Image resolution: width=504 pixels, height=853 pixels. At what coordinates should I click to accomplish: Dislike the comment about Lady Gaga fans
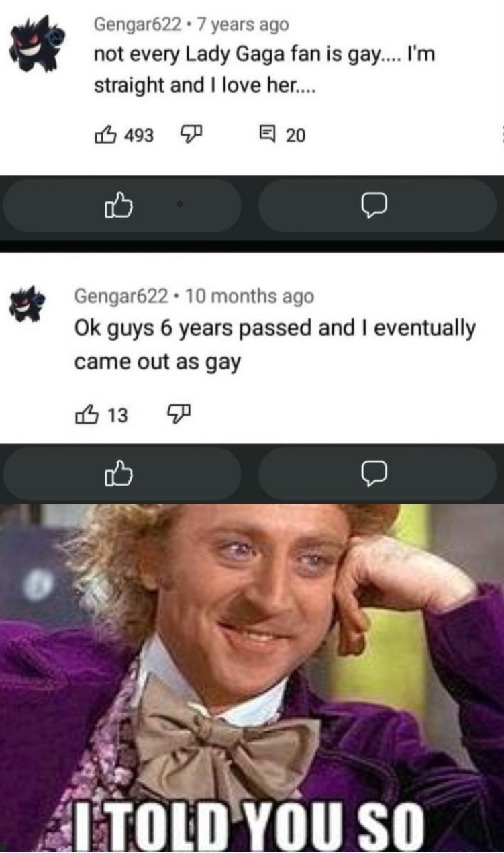(x=193, y=135)
